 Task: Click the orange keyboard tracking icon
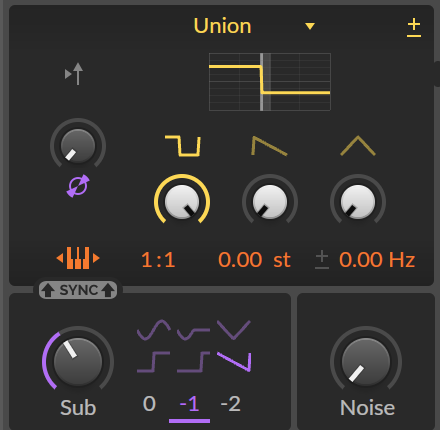78,258
